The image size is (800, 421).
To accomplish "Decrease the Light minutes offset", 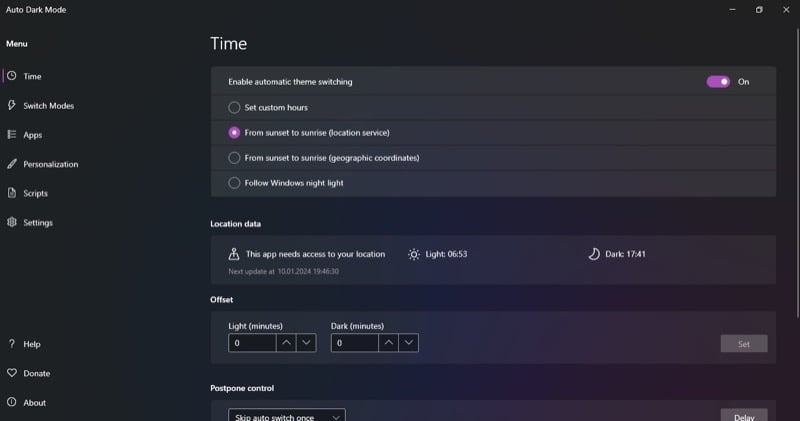I will coord(306,343).
